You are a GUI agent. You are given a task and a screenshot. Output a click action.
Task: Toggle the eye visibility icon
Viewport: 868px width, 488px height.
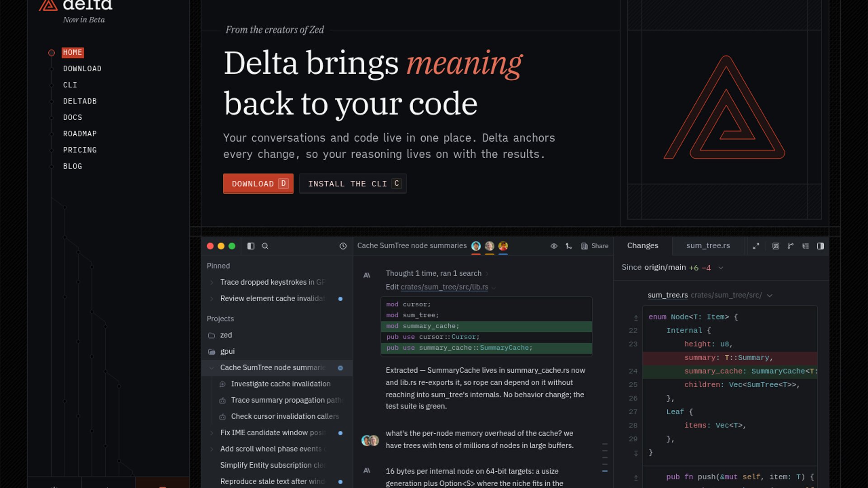point(554,246)
